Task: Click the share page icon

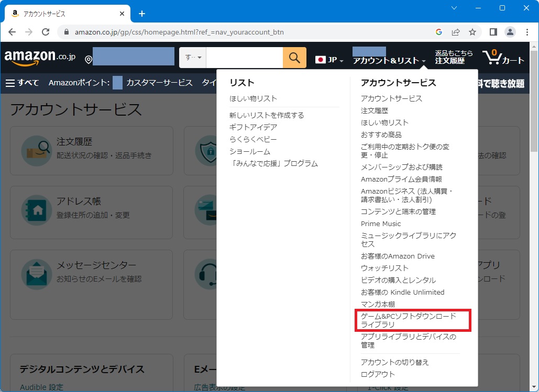Action: tap(456, 32)
